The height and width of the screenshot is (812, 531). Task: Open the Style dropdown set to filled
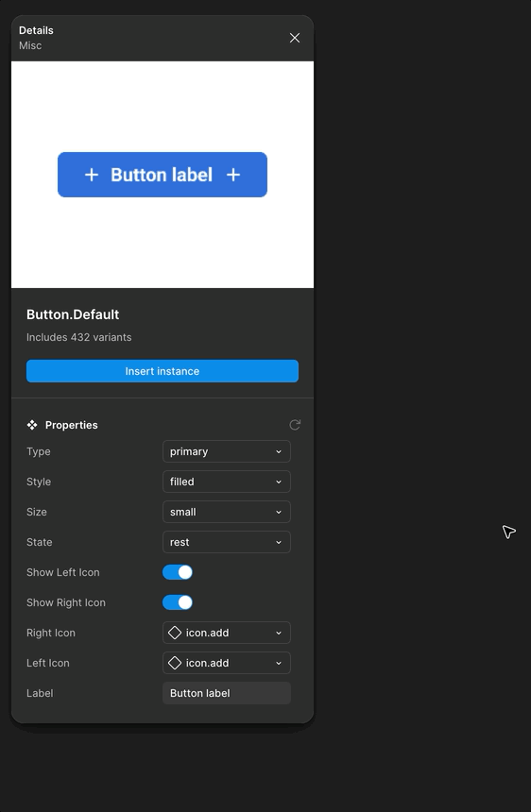pos(227,482)
